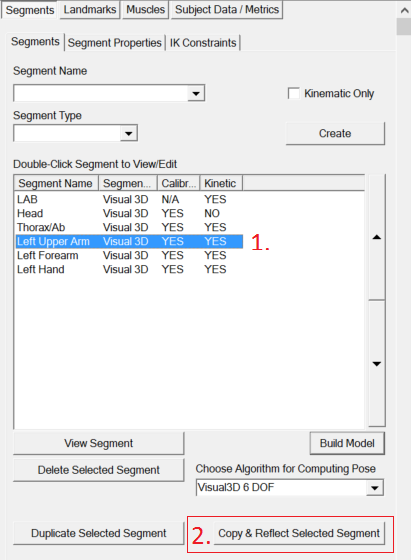The image size is (411, 560).
Task: Move selected segment down with arrow button
Action: click(377, 364)
